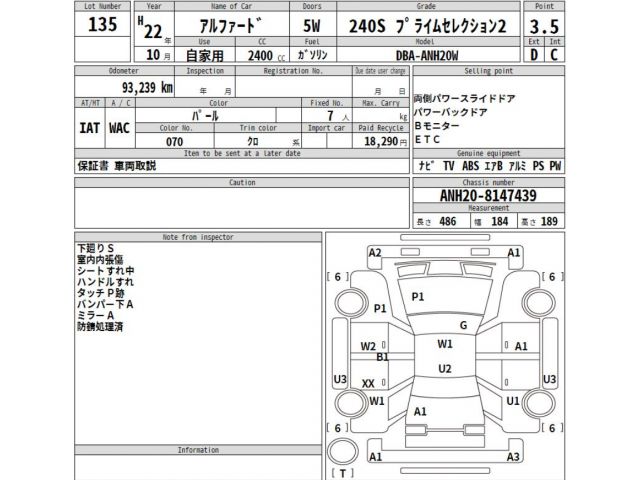Select length measurement 486
Screen dimensions: 640x480
click(x=447, y=221)
